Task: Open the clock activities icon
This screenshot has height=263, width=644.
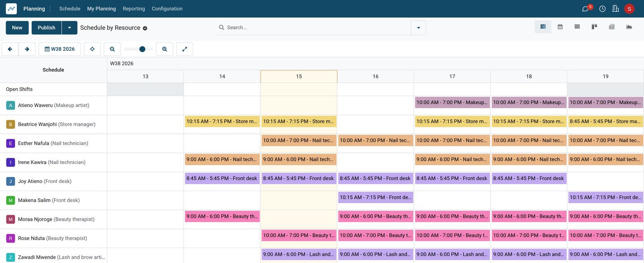Action: coord(602,9)
